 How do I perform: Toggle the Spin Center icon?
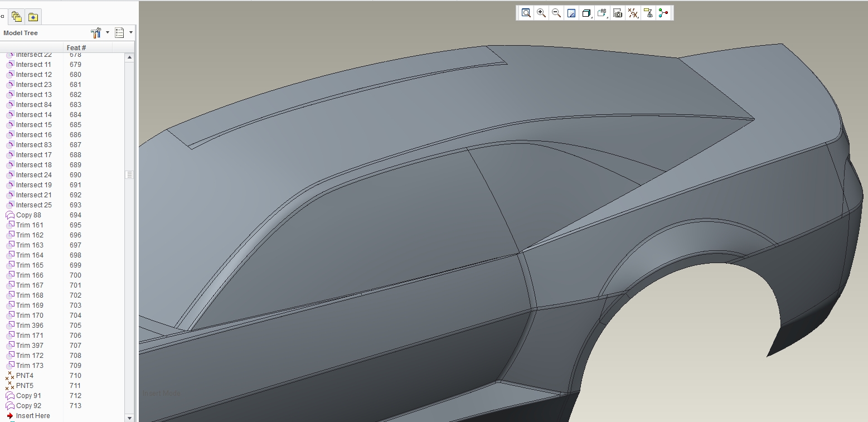point(663,13)
